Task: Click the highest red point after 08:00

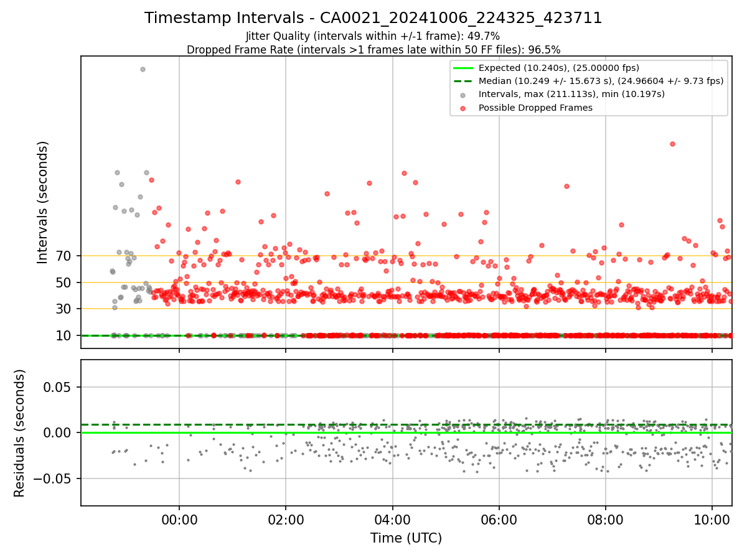Action: point(672,144)
